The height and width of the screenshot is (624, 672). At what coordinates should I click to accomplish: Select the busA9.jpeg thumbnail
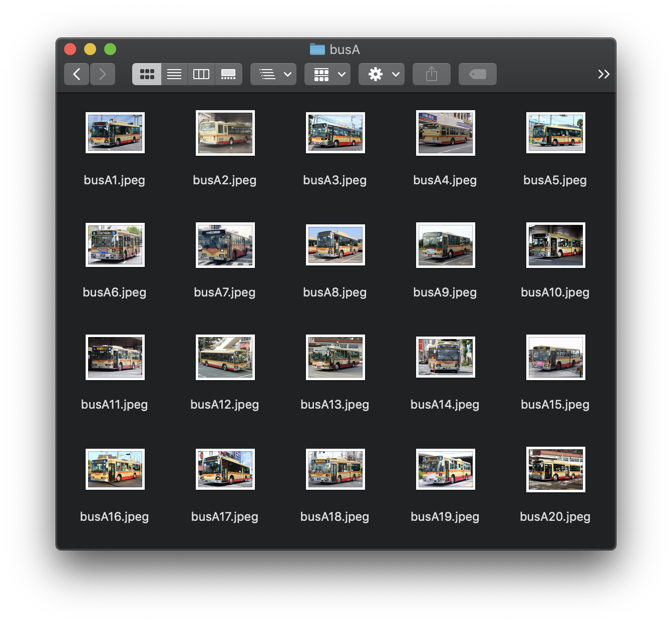[446, 245]
